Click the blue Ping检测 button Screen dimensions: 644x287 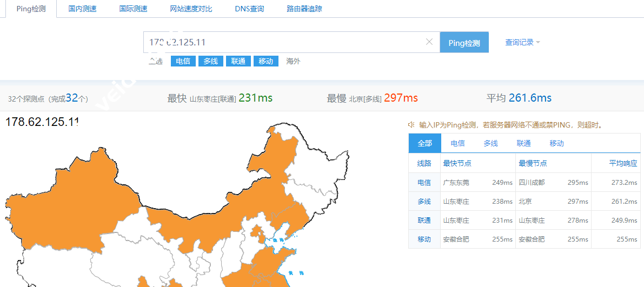click(464, 42)
